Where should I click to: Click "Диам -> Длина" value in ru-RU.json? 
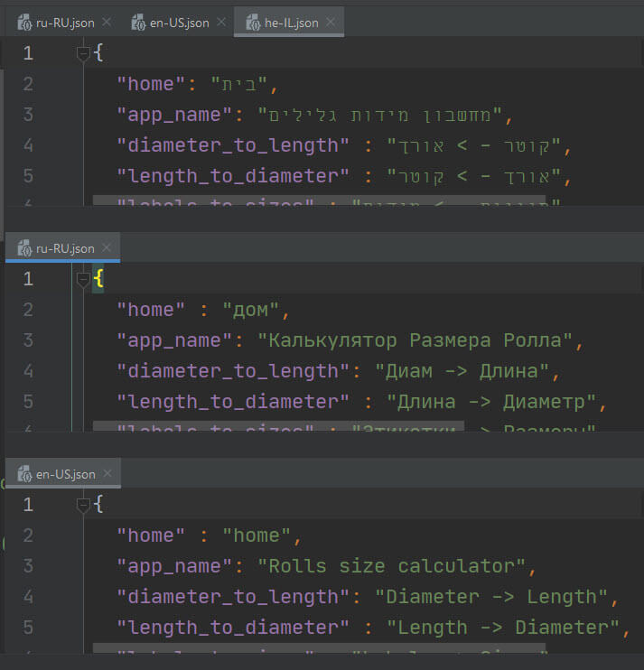coord(462,371)
